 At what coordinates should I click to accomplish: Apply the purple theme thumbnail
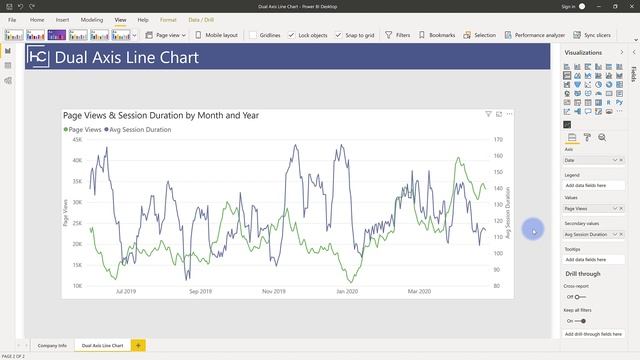click(x=57, y=35)
